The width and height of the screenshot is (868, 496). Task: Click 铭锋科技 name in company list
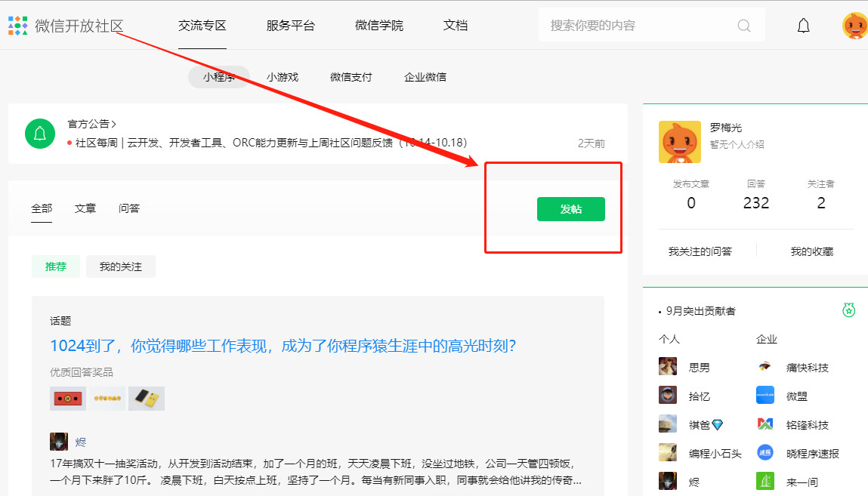[x=808, y=425]
